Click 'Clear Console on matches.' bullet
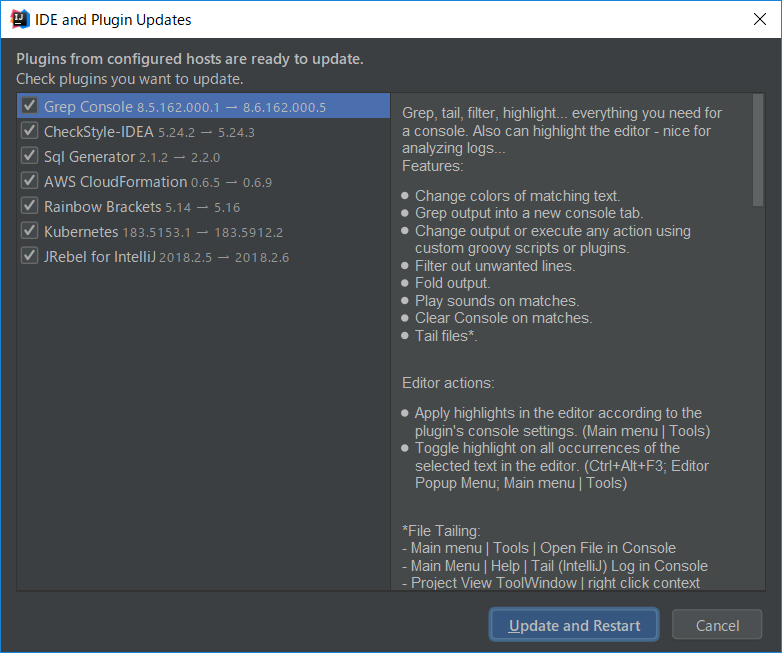782x653 pixels. 504,318
